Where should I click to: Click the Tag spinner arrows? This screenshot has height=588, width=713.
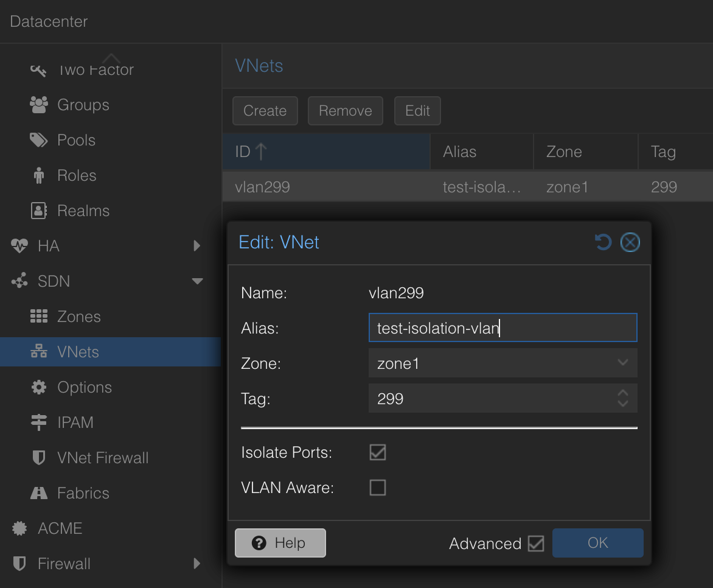622,399
